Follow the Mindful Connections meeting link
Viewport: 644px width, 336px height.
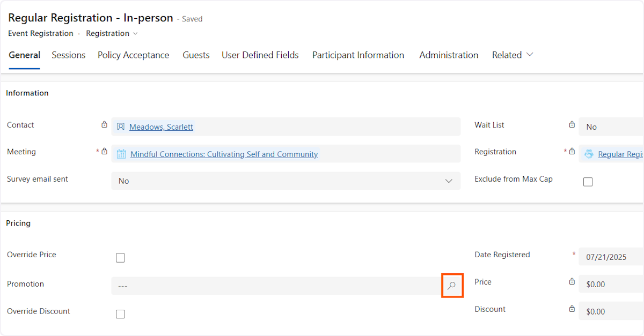[x=223, y=154]
